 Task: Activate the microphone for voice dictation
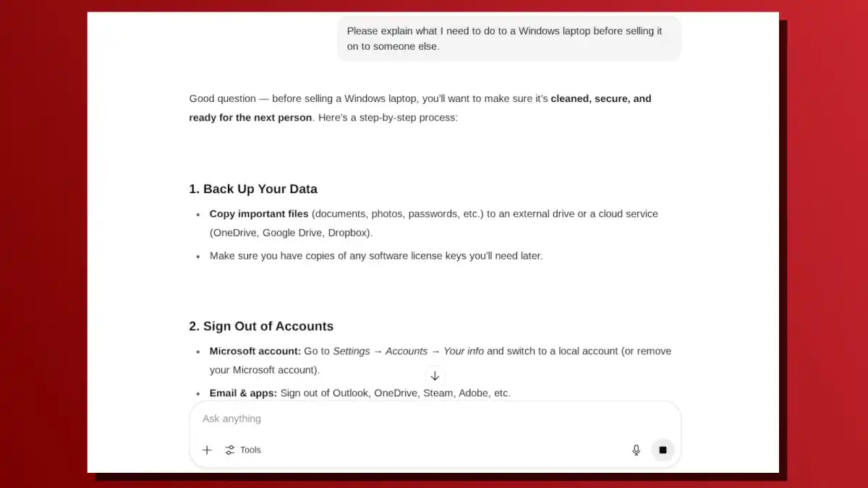tap(637, 450)
